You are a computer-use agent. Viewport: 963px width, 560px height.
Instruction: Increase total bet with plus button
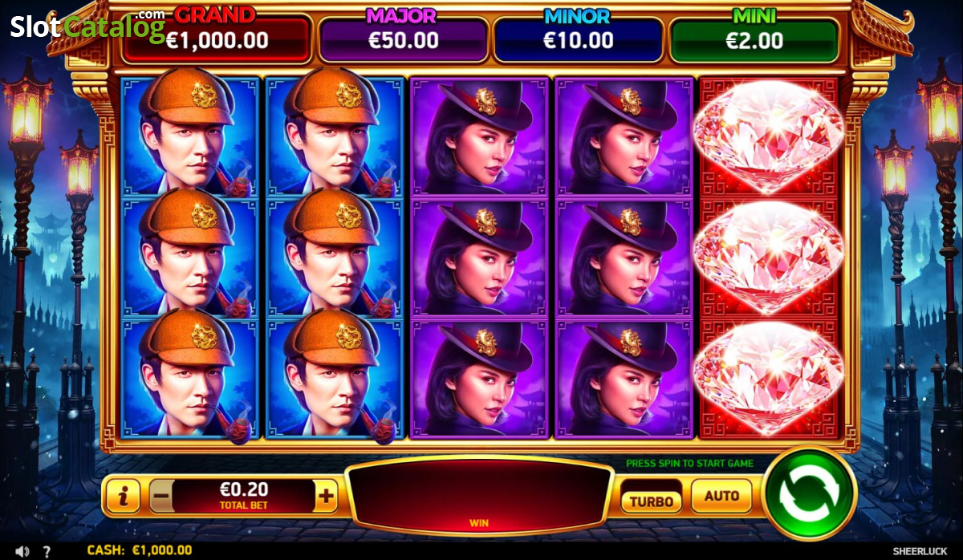pyautogui.click(x=325, y=497)
